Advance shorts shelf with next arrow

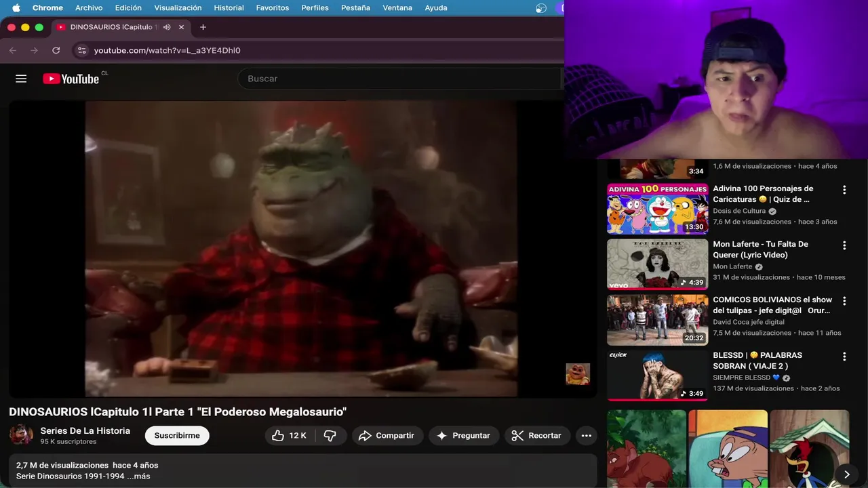click(x=846, y=474)
